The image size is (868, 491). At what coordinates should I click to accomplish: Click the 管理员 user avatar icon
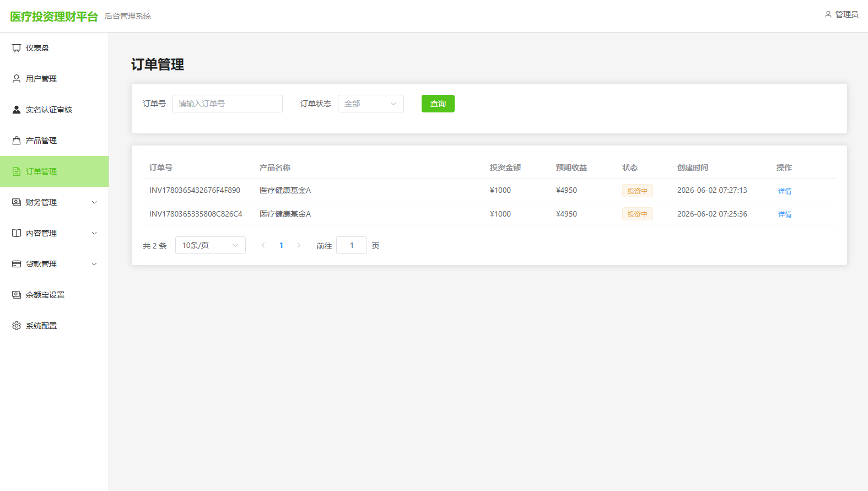(828, 14)
